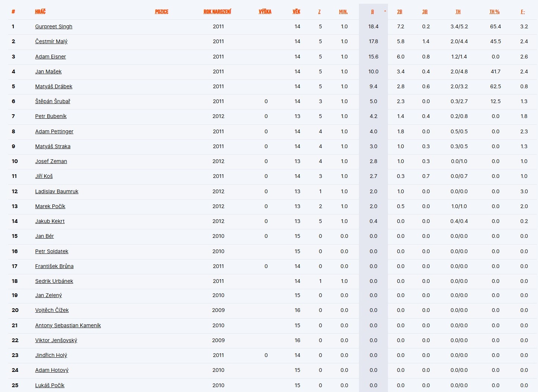Sort by 2B column header
This screenshot has height=392, width=538.
pyautogui.click(x=399, y=12)
